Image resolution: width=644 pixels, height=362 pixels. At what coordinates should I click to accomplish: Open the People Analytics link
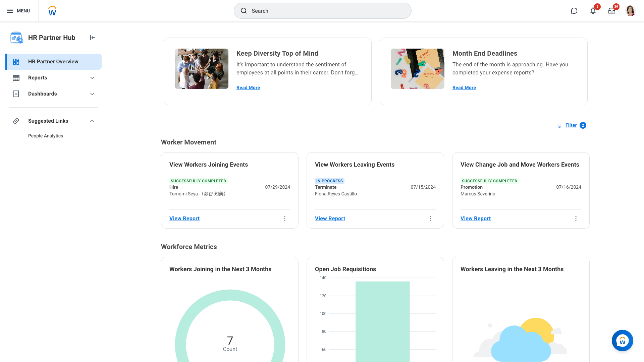coord(46,136)
